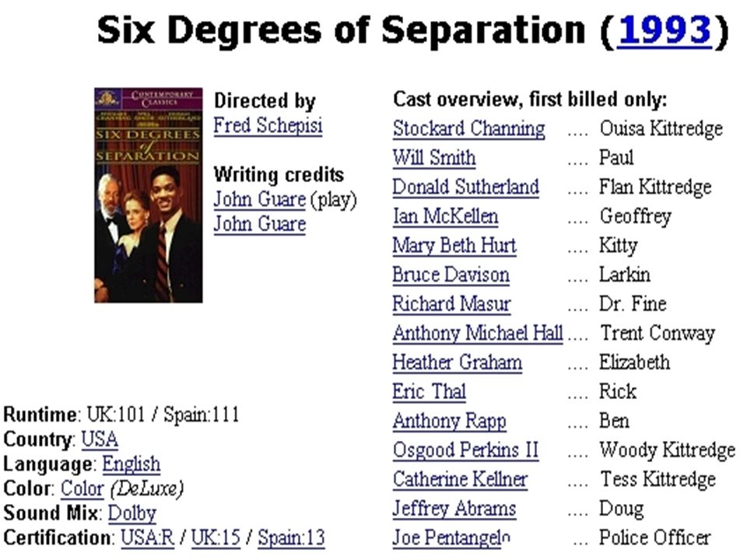The width and height of the screenshot is (747, 560).
Task: Click the Mary Beth Hurt link
Action: (454, 245)
